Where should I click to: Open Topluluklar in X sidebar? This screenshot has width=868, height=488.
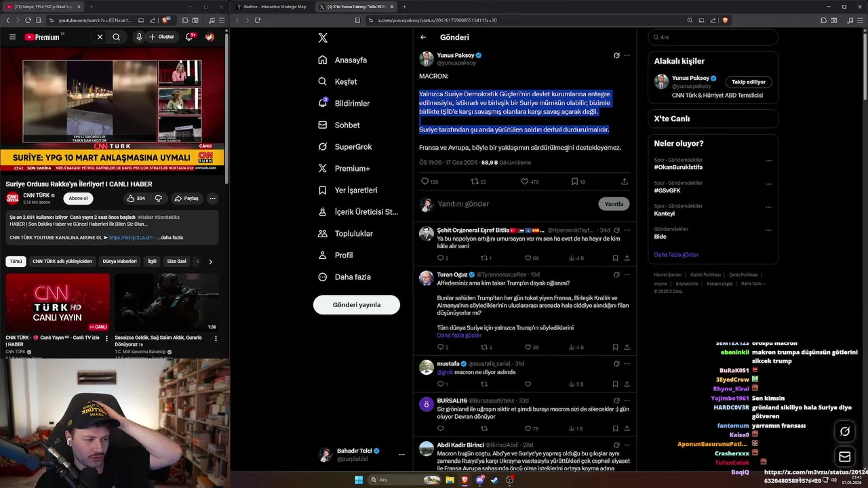[x=345, y=233]
